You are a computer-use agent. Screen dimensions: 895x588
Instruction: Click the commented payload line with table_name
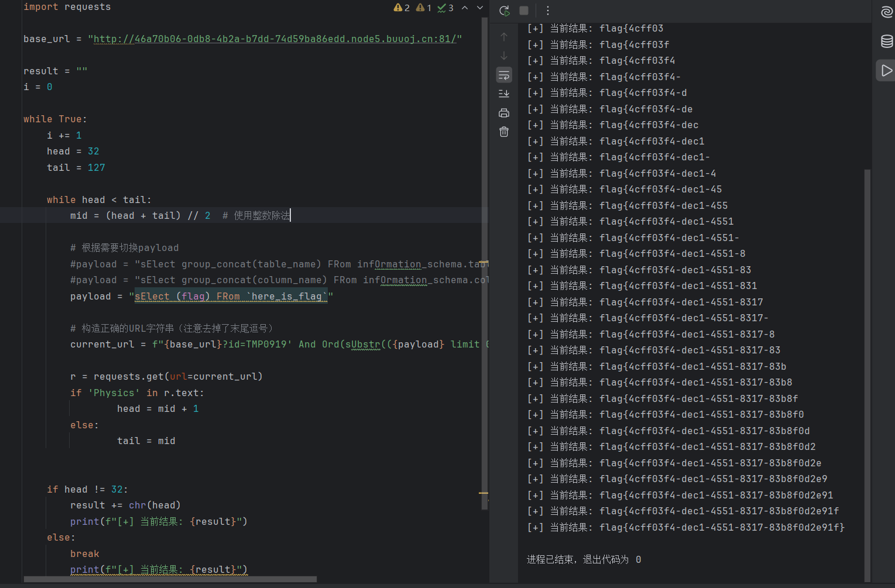[279, 264]
